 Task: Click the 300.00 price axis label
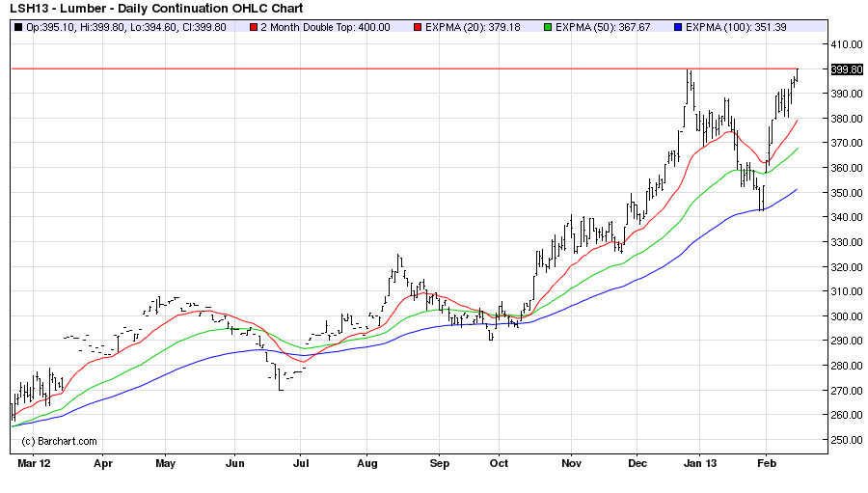[x=847, y=316]
